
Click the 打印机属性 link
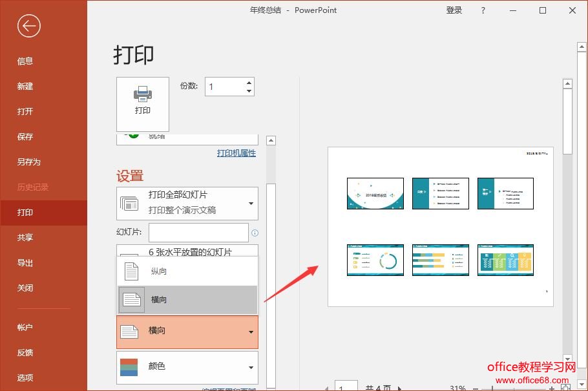[236, 153]
